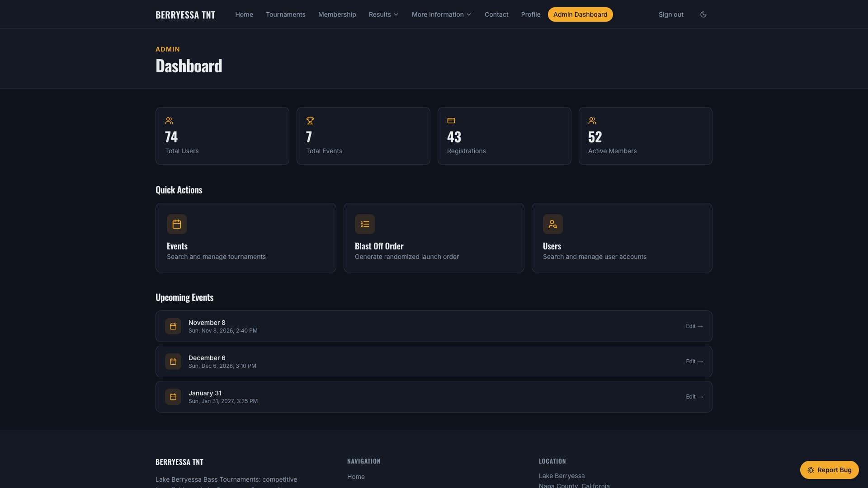Click the 7 Total Events value
The width and height of the screenshot is (868, 488).
pyautogui.click(x=309, y=137)
